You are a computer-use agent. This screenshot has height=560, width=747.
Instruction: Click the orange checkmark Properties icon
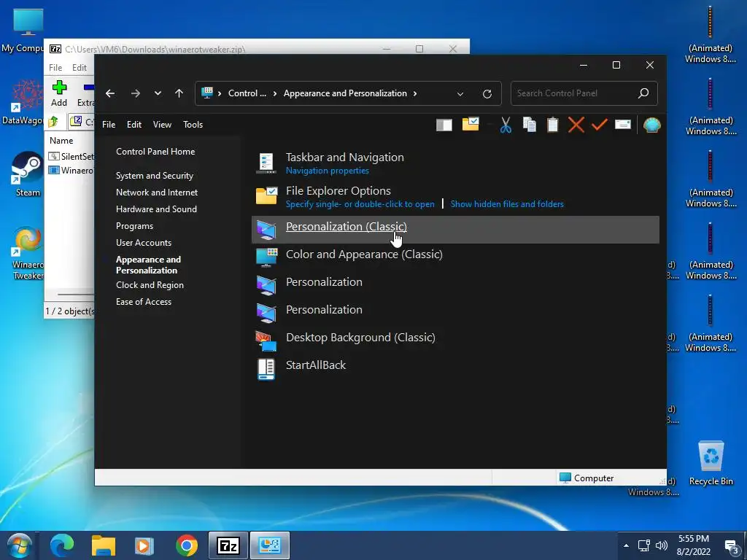[600, 125]
